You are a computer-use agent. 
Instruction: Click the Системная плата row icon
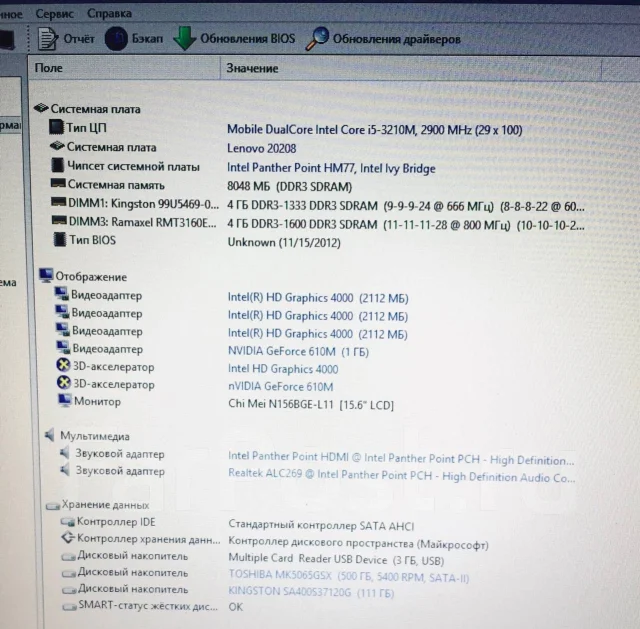coord(57,146)
